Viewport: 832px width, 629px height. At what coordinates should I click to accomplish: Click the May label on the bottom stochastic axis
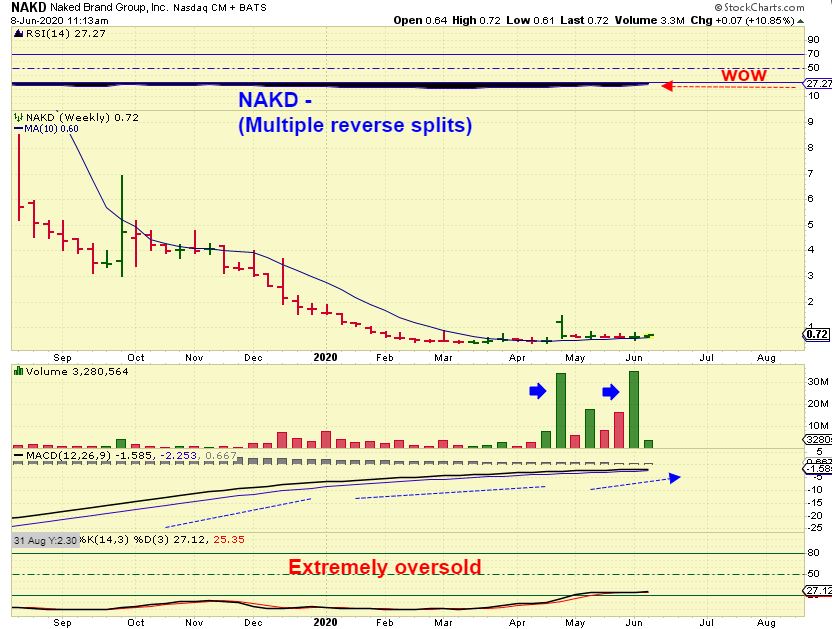tap(575, 622)
